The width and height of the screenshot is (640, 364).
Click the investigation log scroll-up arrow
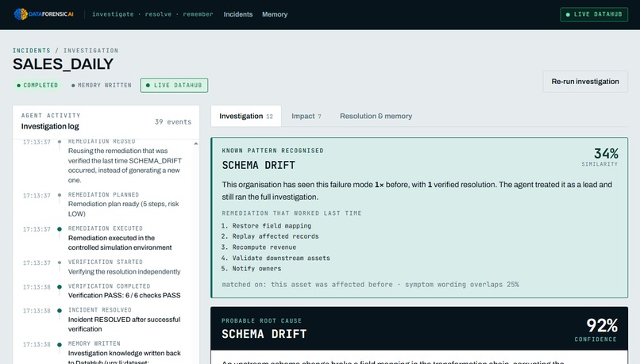click(196, 144)
